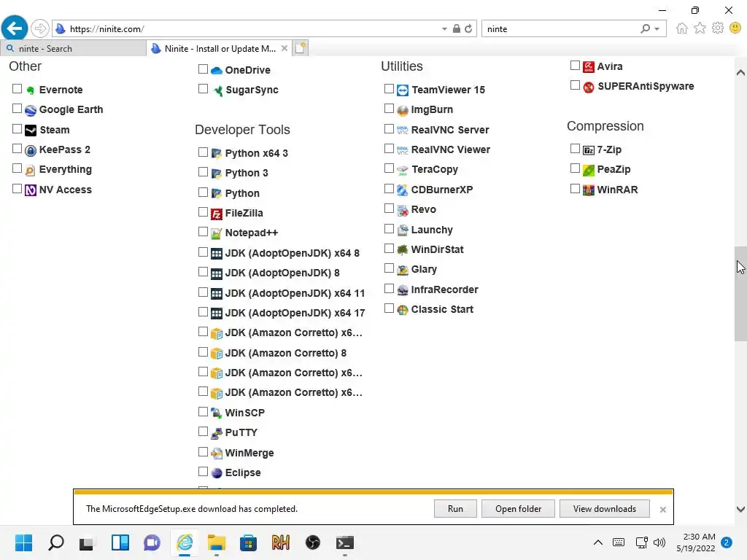Click the WinRAR books icon

(x=589, y=190)
